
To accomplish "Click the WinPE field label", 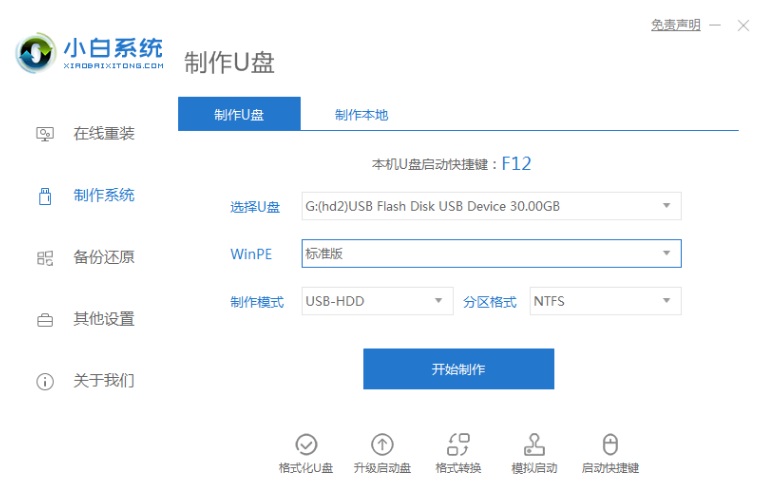I will (251, 254).
